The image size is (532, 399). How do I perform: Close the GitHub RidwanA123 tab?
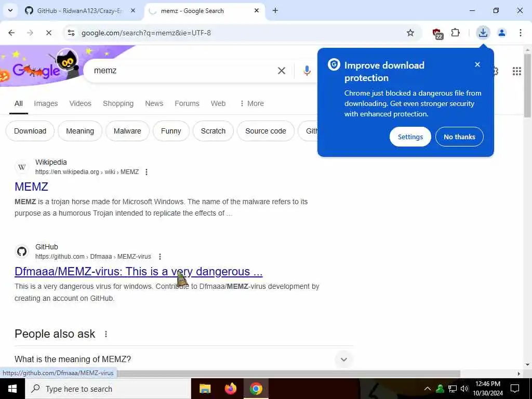[133, 10]
